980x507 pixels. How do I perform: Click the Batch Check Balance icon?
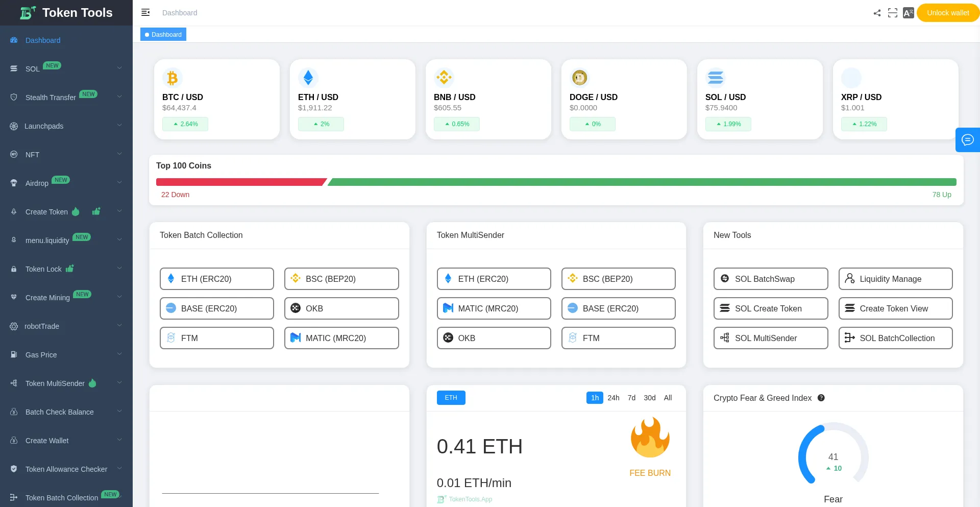14,412
